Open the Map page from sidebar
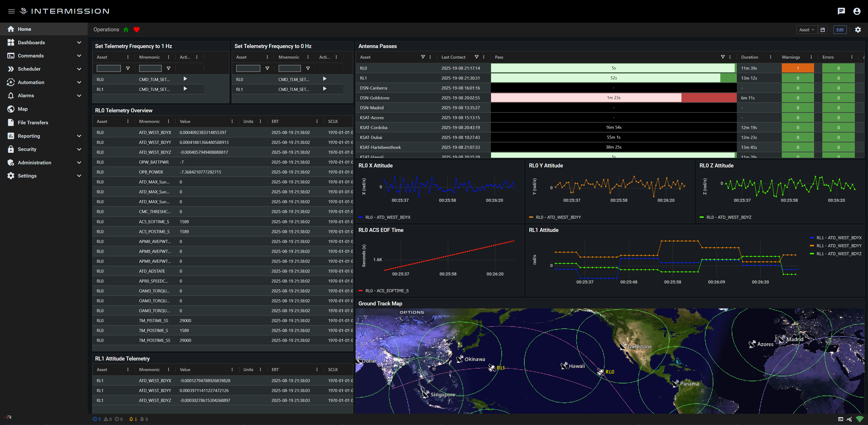Image resolution: width=868 pixels, height=425 pixels. point(44,109)
